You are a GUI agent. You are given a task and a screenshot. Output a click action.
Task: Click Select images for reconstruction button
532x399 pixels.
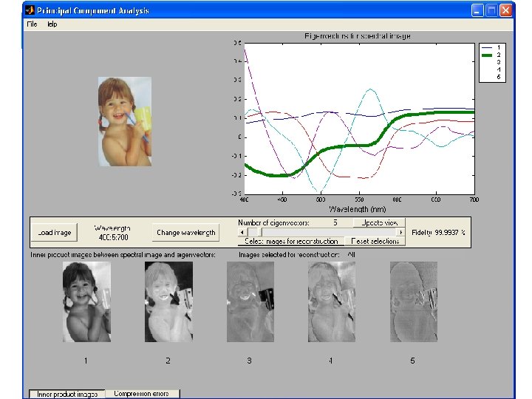[x=291, y=241]
